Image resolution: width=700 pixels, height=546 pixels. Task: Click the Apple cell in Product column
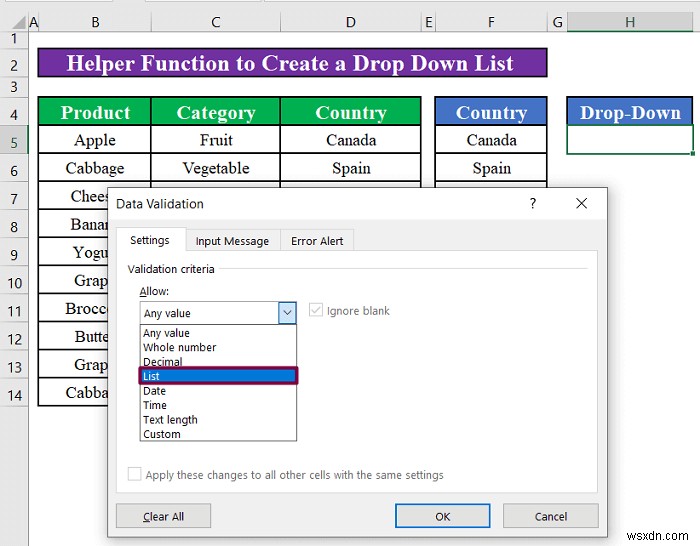[95, 140]
